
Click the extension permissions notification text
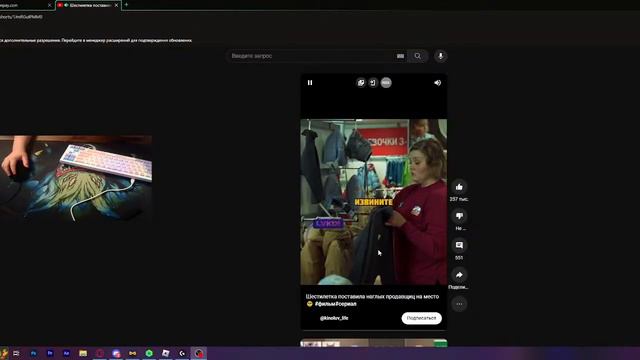click(x=96, y=40)
